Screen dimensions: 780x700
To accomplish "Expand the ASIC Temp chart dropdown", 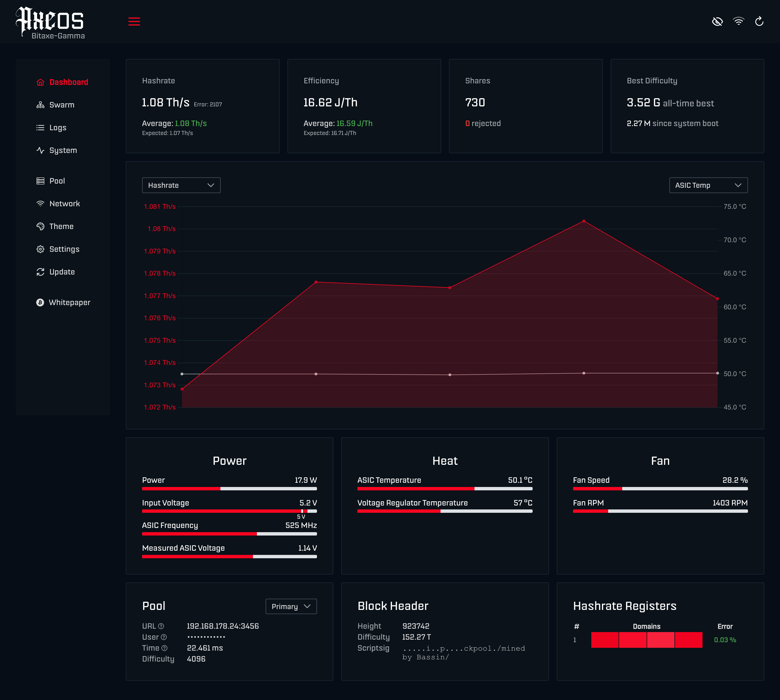I will click(708, 185).
